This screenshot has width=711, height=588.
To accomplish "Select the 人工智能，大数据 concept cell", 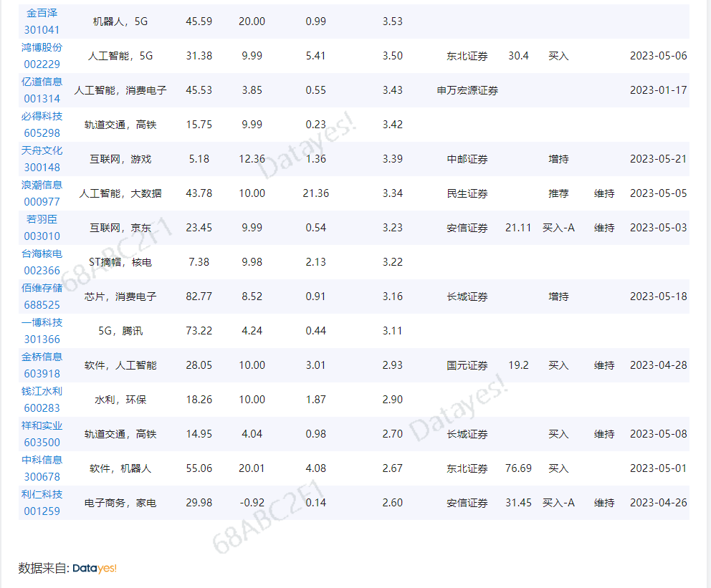I will tap(120, 194).
